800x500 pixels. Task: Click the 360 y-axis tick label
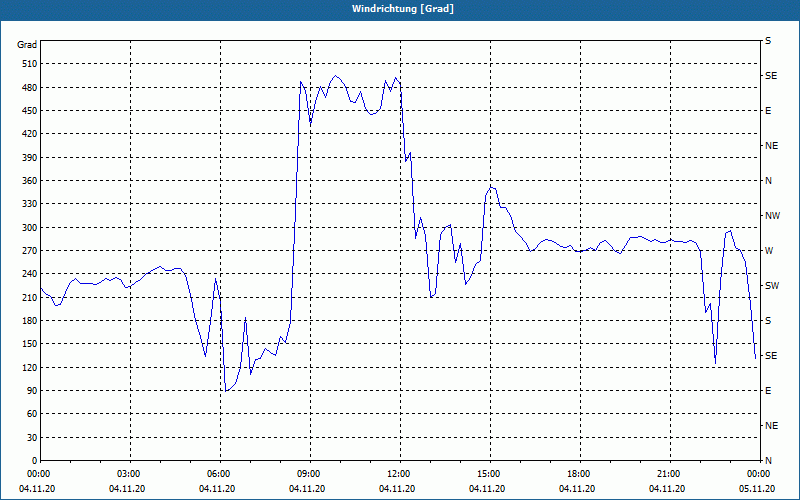coord(30,181)
